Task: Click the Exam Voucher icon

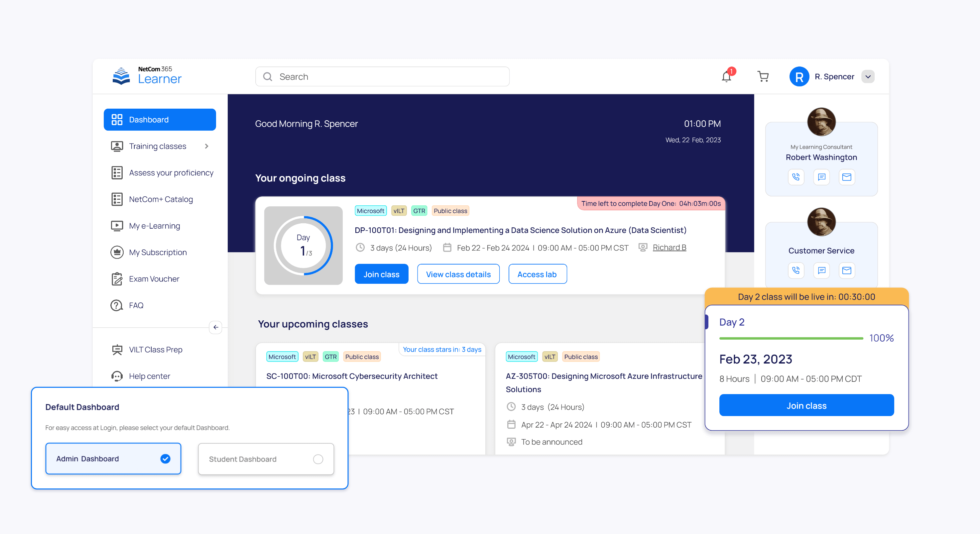Action: (117, 279)
